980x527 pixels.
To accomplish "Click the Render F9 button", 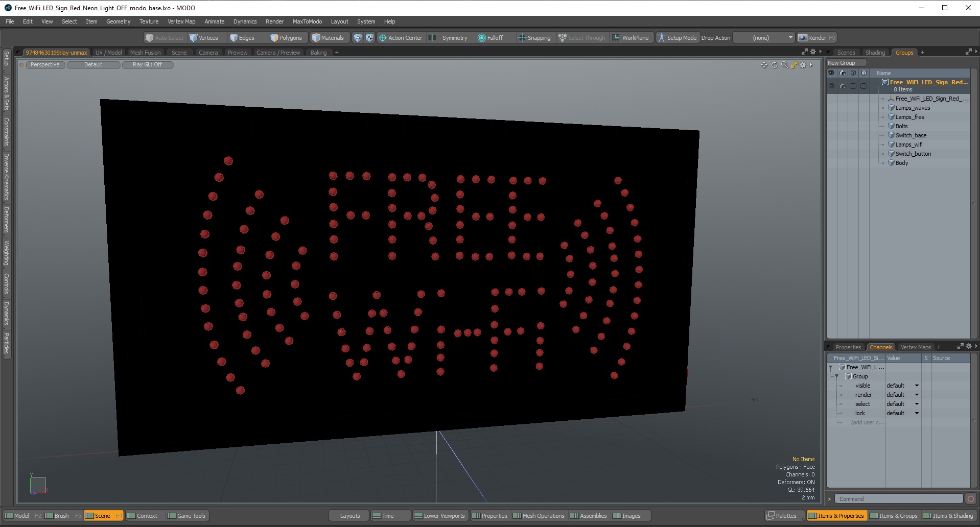I will [816, 38].
